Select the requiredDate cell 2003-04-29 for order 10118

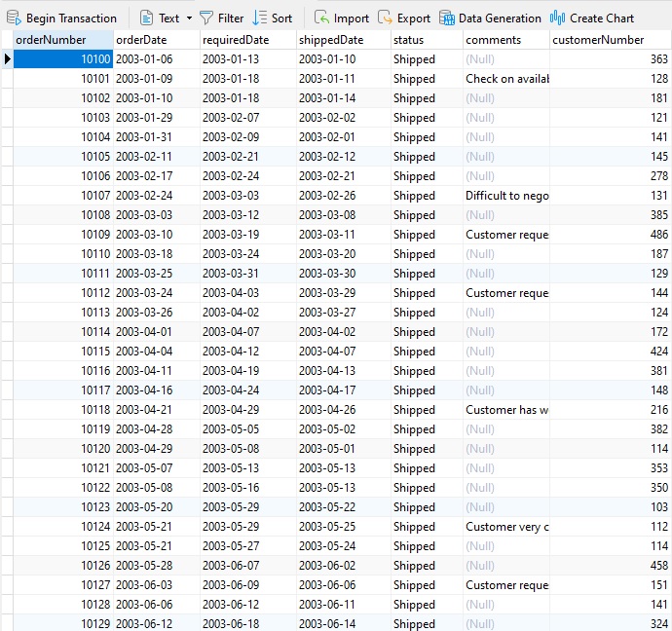(x=247, y=410)
